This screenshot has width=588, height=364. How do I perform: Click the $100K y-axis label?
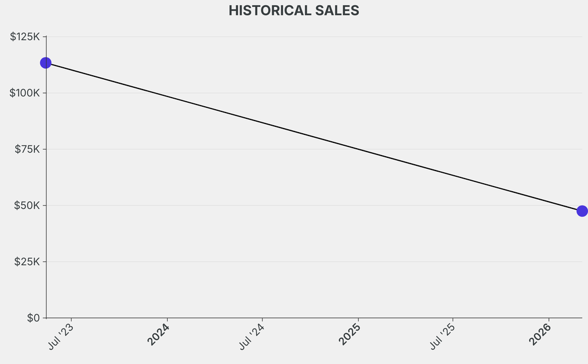point(25,93)
